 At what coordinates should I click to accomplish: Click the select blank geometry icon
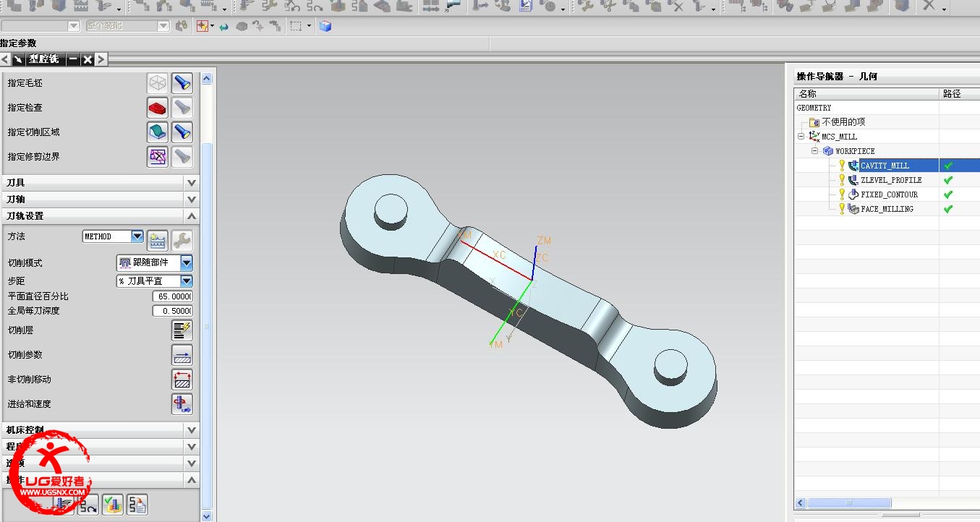tap(158, 83)
